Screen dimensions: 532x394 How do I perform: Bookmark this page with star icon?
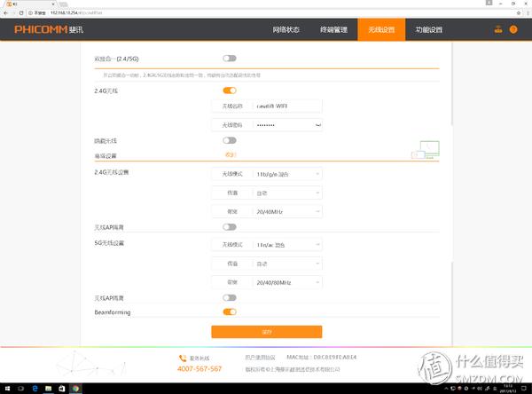click(519, 13)
